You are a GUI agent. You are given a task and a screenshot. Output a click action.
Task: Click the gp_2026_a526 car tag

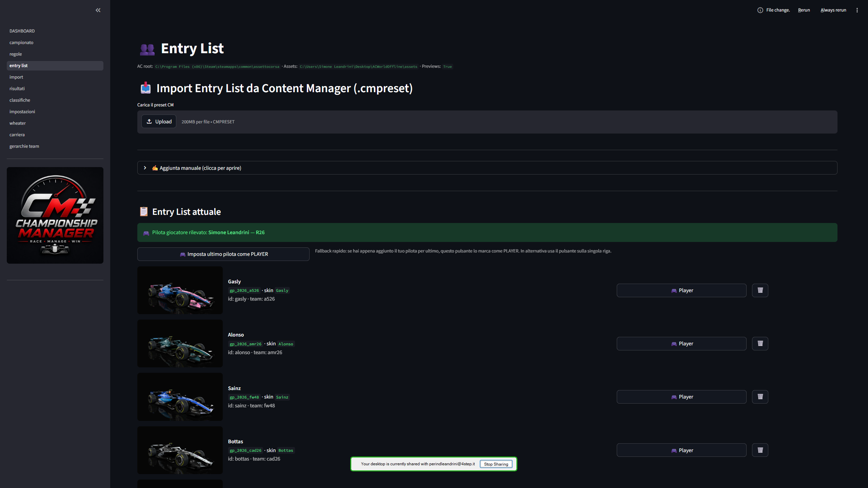[x=244, y=290]
